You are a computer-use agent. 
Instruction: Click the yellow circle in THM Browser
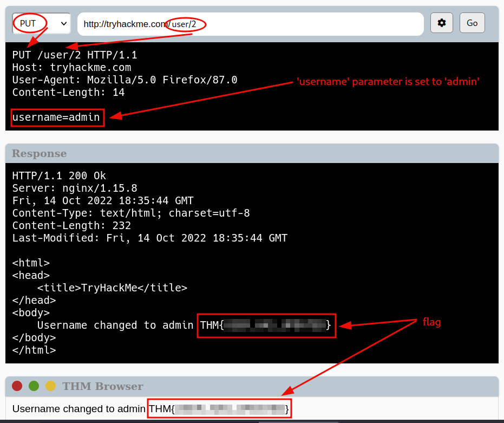tap(50, 386)
